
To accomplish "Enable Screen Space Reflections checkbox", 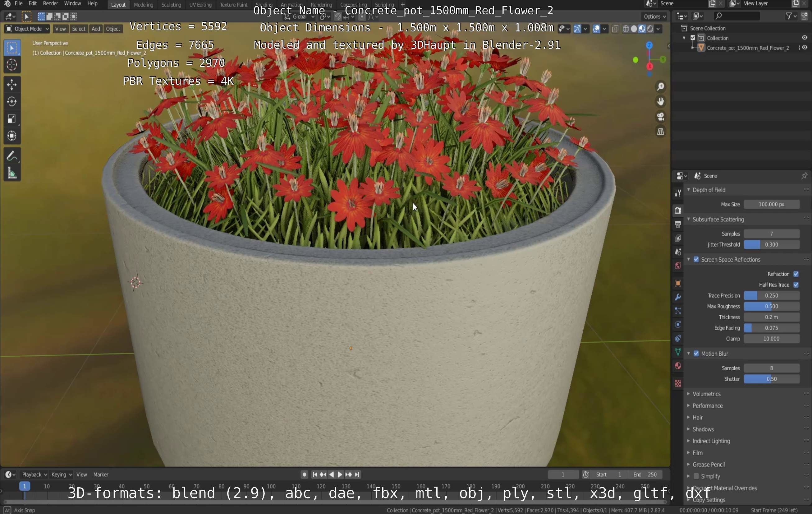I will click(696, 259).
